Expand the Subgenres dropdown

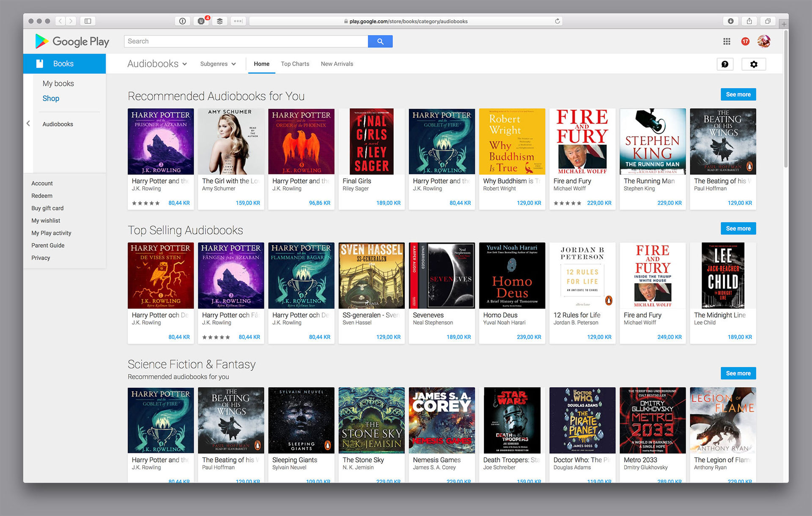pyautogui.click(x=218, y=64)
